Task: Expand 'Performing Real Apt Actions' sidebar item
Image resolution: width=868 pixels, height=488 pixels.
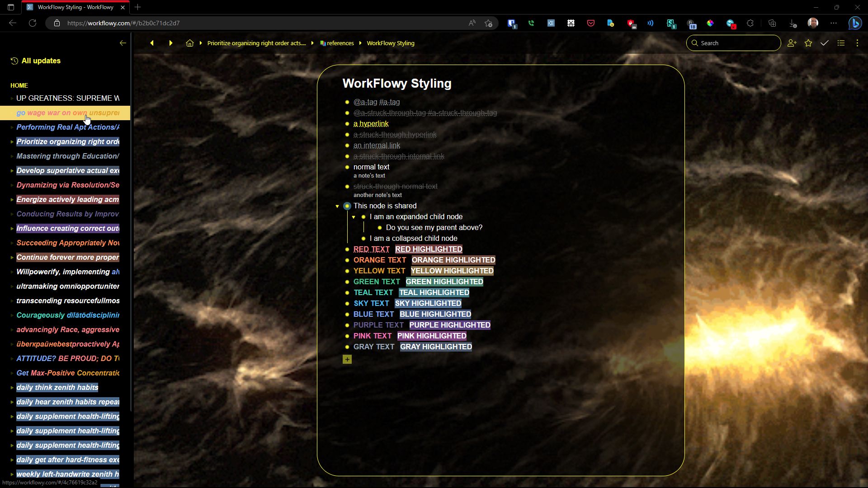Action: (x=12, y=127)
